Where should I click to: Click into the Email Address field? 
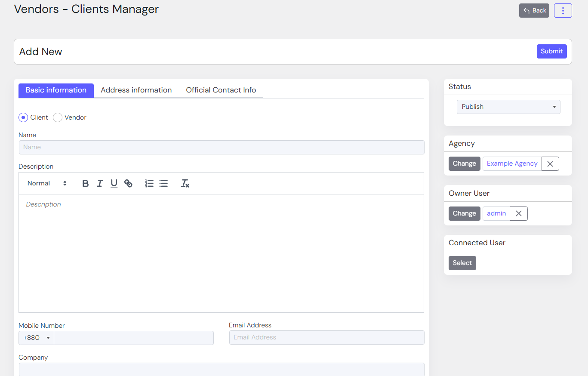point(326,338)
